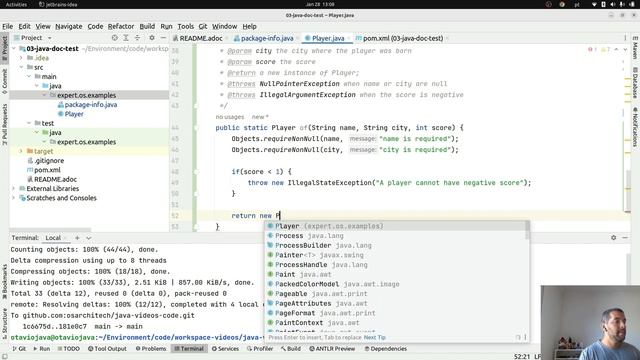Click the no usages inlay hint
640x360 pixels.
[x=230, y=117]
